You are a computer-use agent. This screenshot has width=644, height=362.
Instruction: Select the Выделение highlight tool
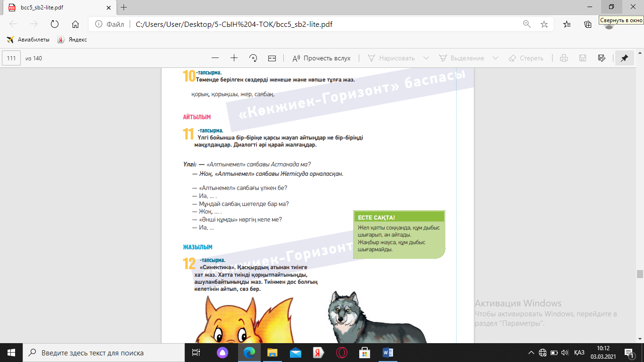click(x=462, y=58)
